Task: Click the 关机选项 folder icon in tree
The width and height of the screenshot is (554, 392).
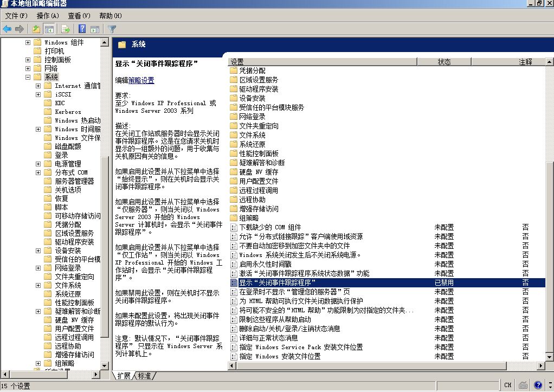Action: (48, 190)
